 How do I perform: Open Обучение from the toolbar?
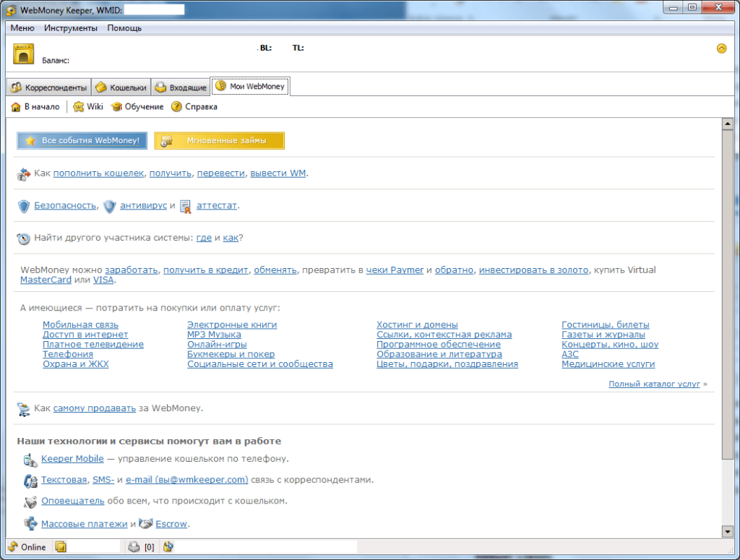pos(137,107)
